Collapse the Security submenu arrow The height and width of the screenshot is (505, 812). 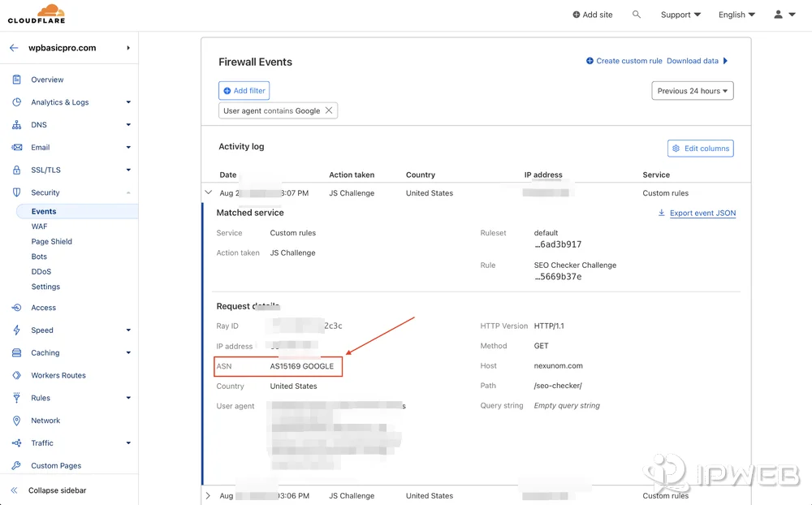tap(128, 192)
